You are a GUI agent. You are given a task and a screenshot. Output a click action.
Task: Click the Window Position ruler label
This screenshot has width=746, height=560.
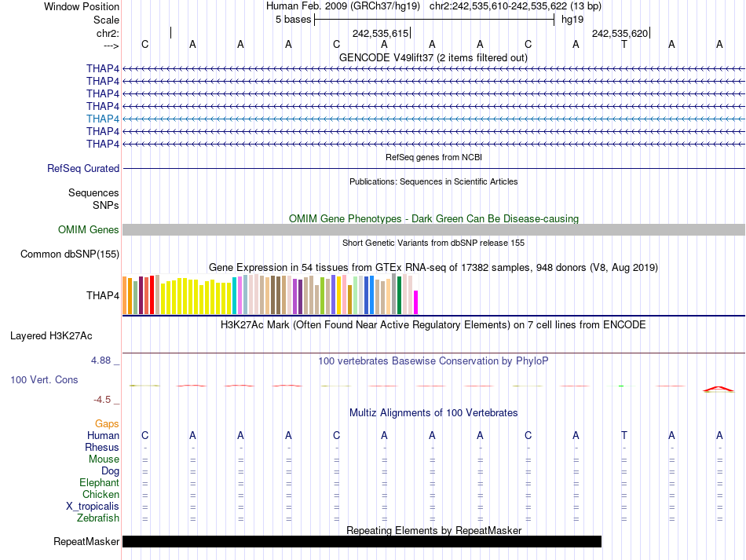[x=82, y=6]
